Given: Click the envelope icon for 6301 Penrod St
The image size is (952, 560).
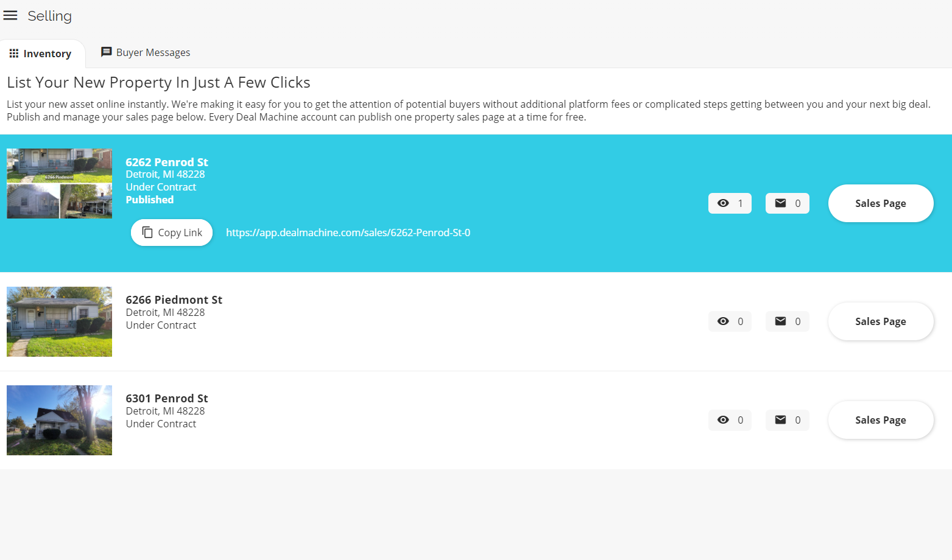Looking at the screenshot, I should (780, 420).
